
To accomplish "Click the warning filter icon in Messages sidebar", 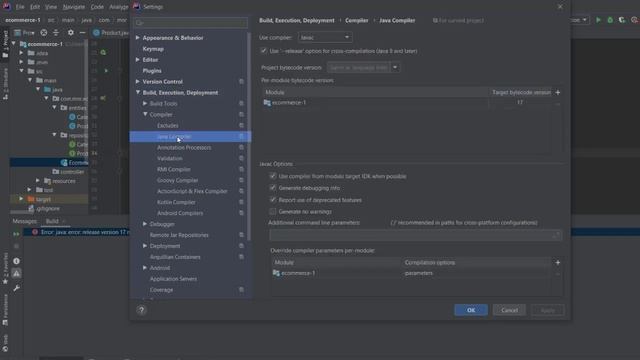I will (x=16, y=273).
